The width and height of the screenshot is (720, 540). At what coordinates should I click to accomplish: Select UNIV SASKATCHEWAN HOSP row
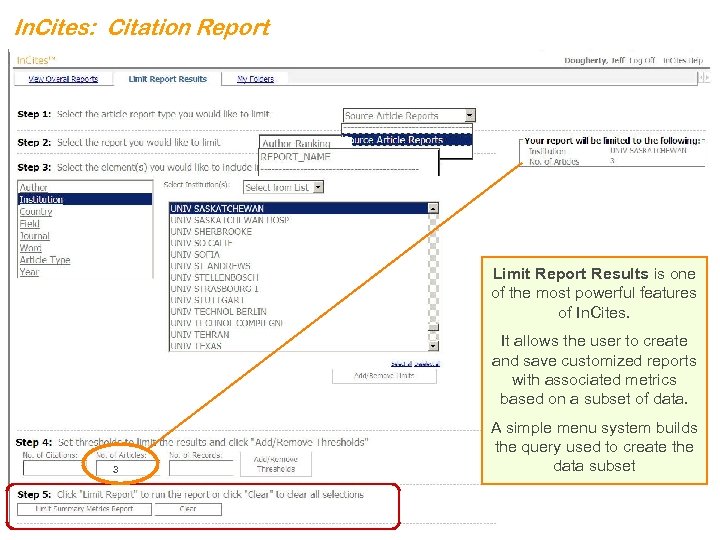298,219
